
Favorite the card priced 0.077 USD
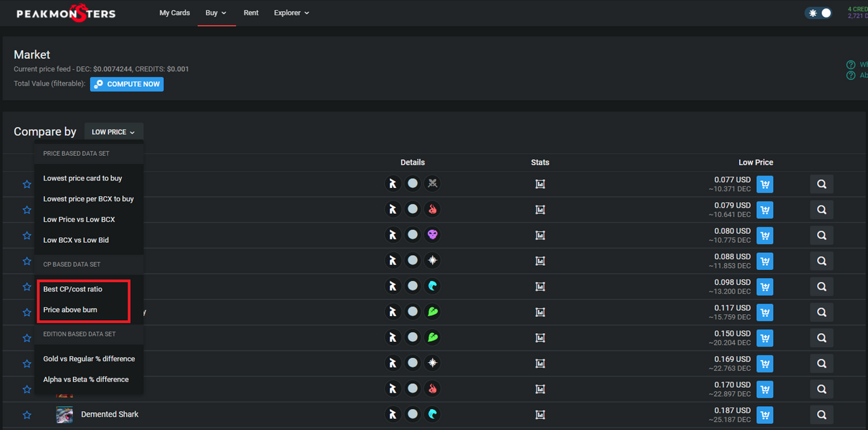pos(27,184)
